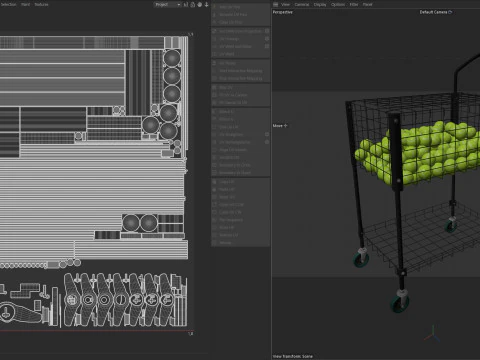This screenshot has width=480, height=360.
Task: Click the UV Relax command
Action: (x=241, y=63)
